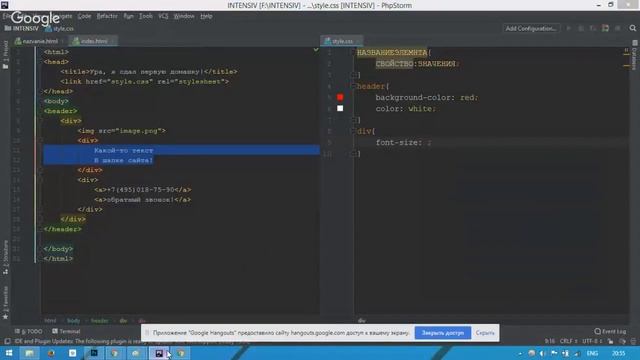This screenshot has width=640, height=360.
Task: Open Add Configuration dropdown
Action: pos(531,28)
